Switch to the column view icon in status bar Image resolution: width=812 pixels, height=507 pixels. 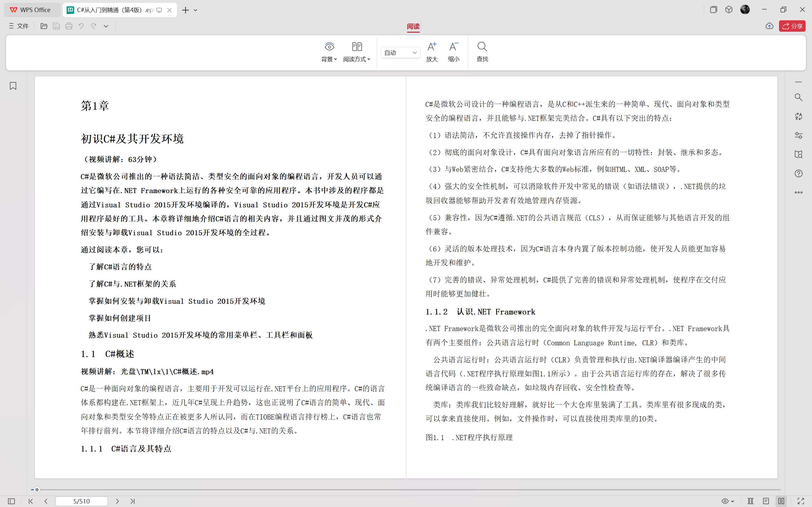[x=750, y=501]
